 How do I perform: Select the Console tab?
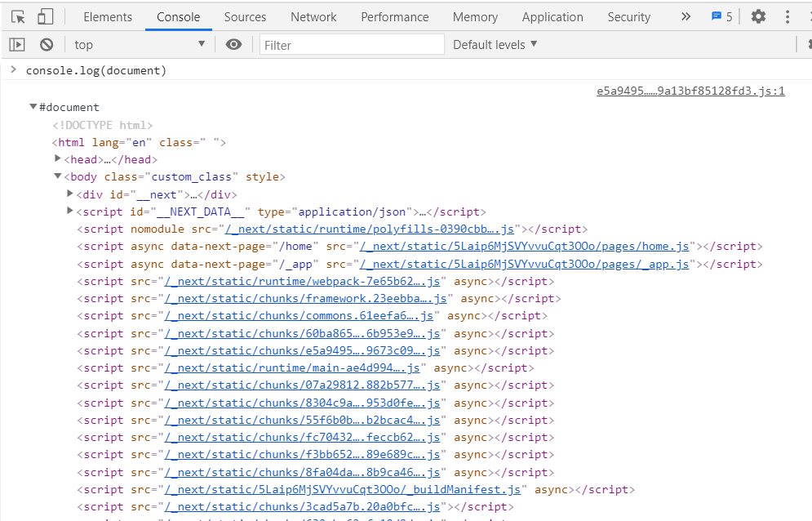click(x=178, y=17)
